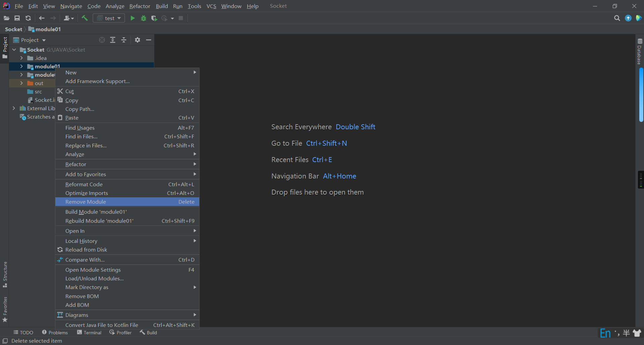Switch input method via the En indicator
Screen dimensions: 644x345
(x=605, y=332)
